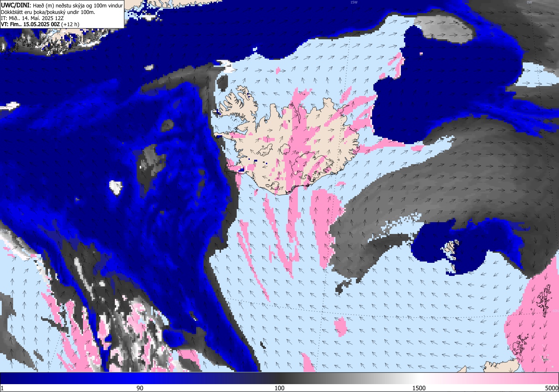Click the line 'Dökkblátt eru þoka/þokuský undir 100m.'
559x392 pixels.
48,12
